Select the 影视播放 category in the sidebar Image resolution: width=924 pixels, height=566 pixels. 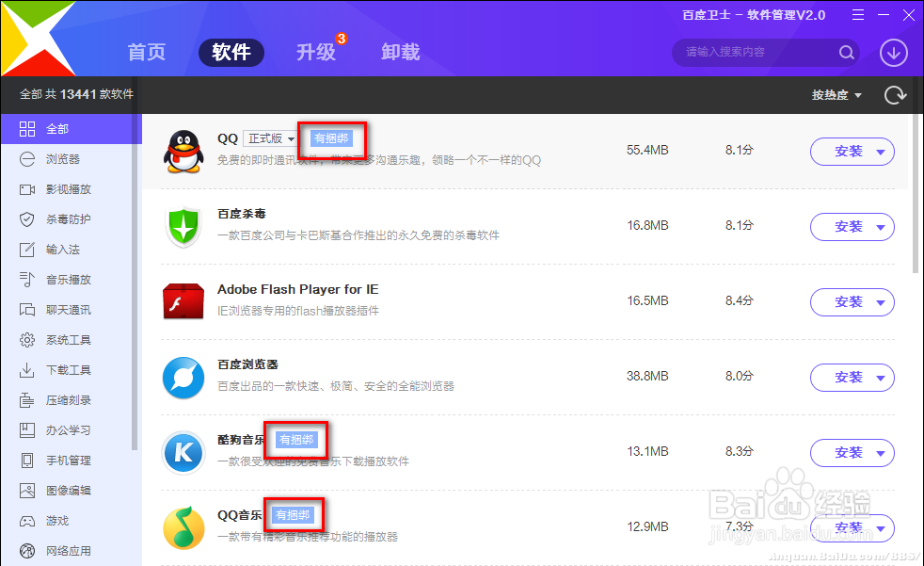point(66,189)
